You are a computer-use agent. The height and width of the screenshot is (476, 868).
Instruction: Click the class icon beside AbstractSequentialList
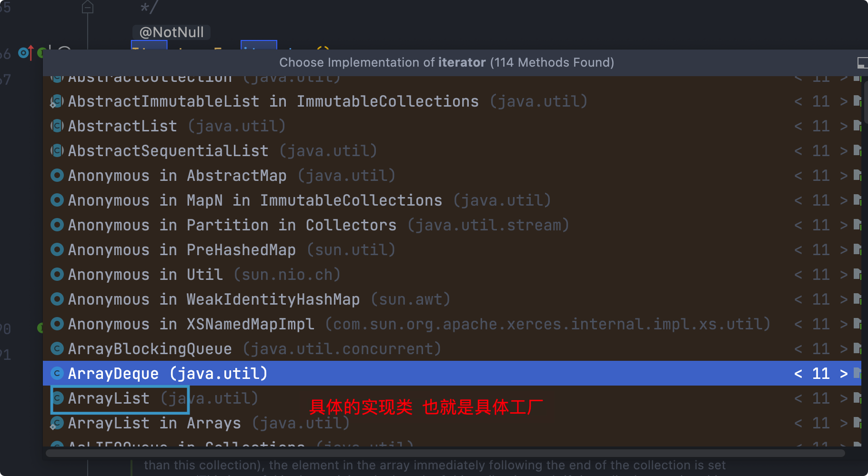click(x=57, y=151)
